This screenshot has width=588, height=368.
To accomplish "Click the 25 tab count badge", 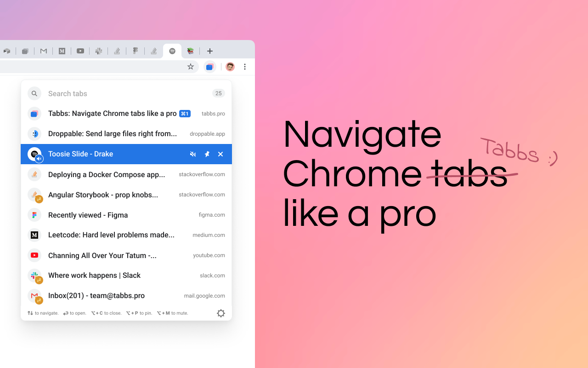I will click(x=219, y=93).
